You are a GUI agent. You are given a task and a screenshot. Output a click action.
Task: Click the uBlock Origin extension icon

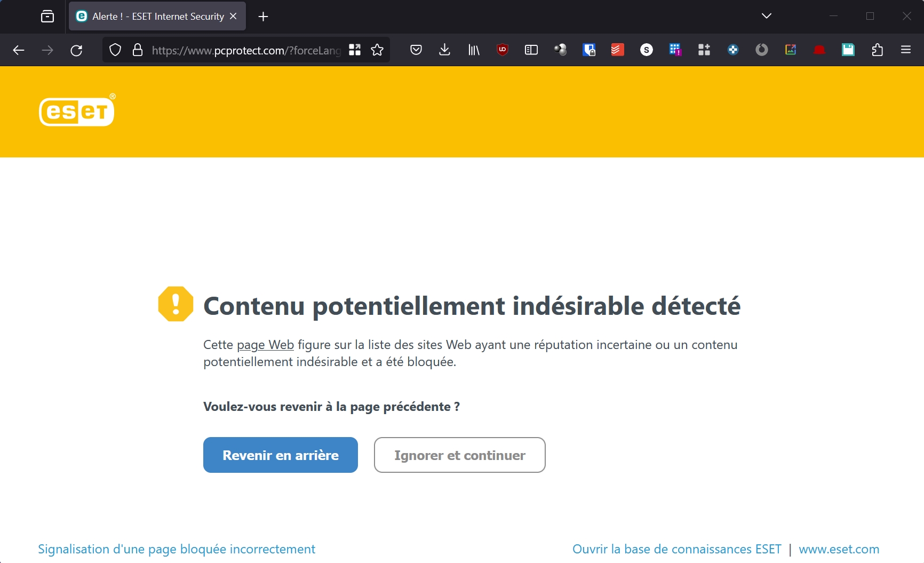502,50
